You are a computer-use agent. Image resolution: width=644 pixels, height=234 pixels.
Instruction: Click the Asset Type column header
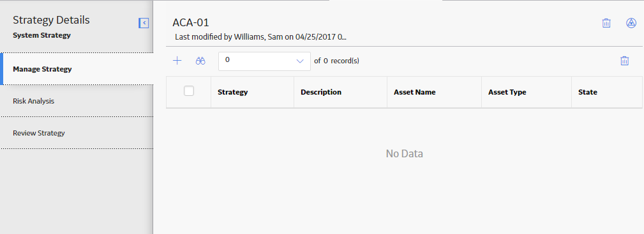pos(507,92)
